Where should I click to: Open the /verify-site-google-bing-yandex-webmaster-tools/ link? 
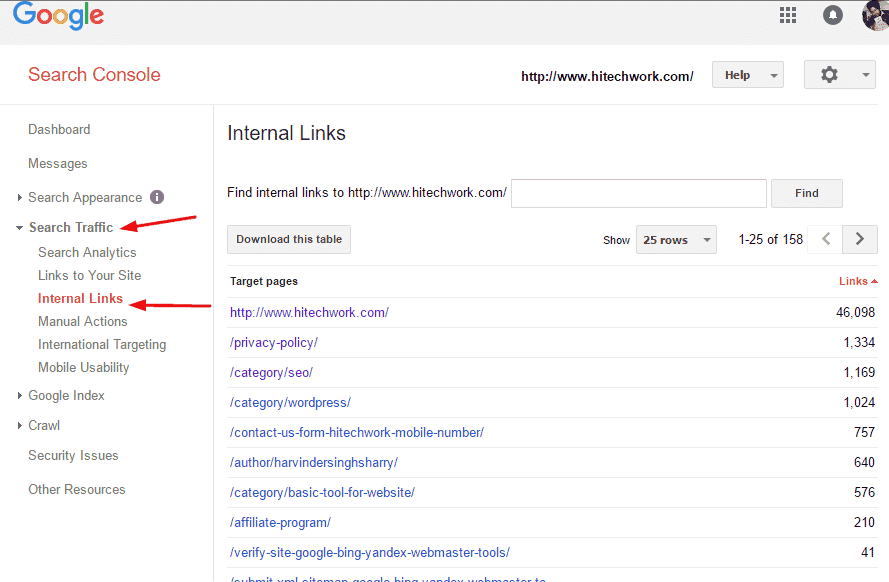tap(370, 553)
